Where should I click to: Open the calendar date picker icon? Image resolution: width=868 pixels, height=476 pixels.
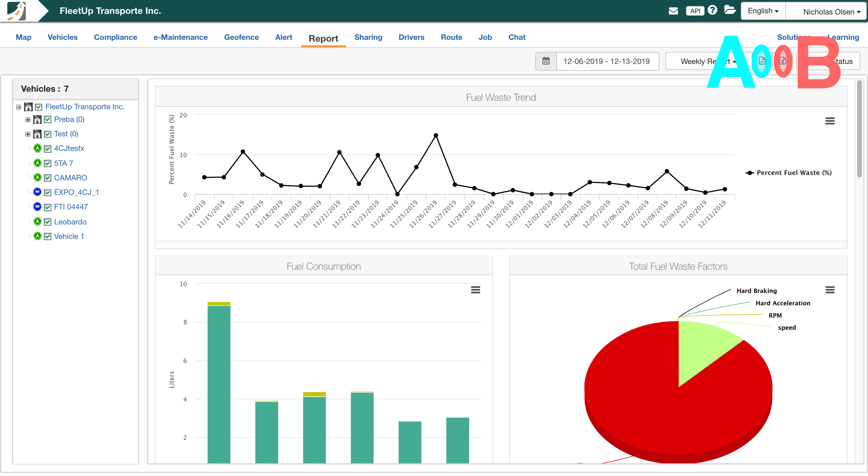[546, 61]
